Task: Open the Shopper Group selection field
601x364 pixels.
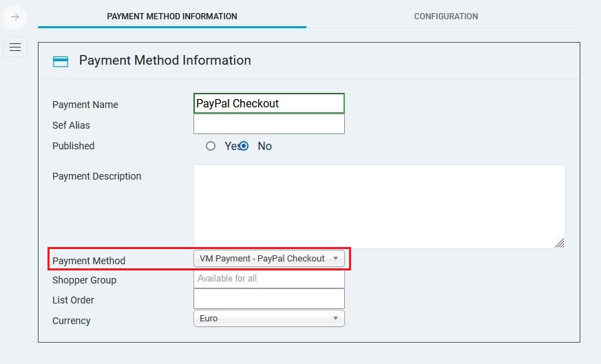Action: tap(268, 279)
